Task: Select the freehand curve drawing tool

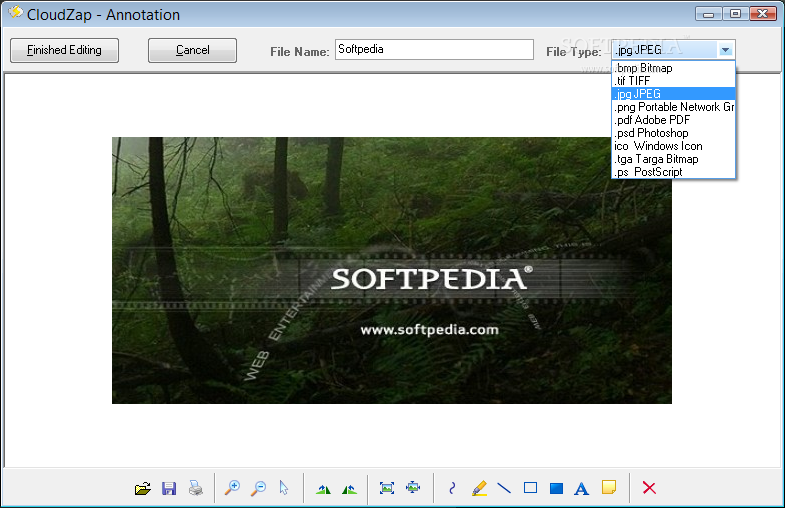Action: point(453,488)
